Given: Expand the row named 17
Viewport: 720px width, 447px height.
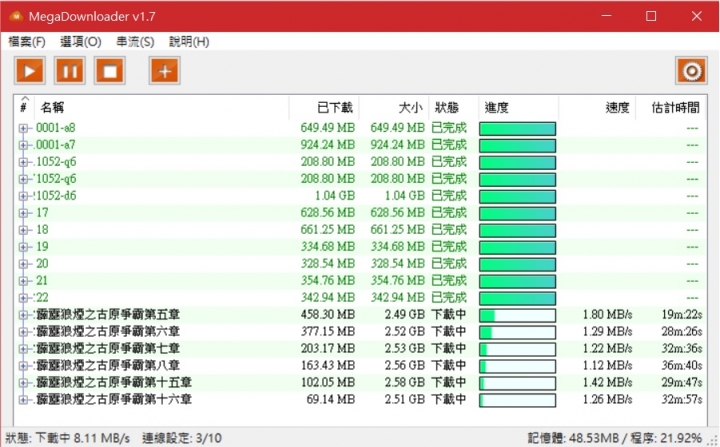Looking at the screenshot, I should coord(23,213).
